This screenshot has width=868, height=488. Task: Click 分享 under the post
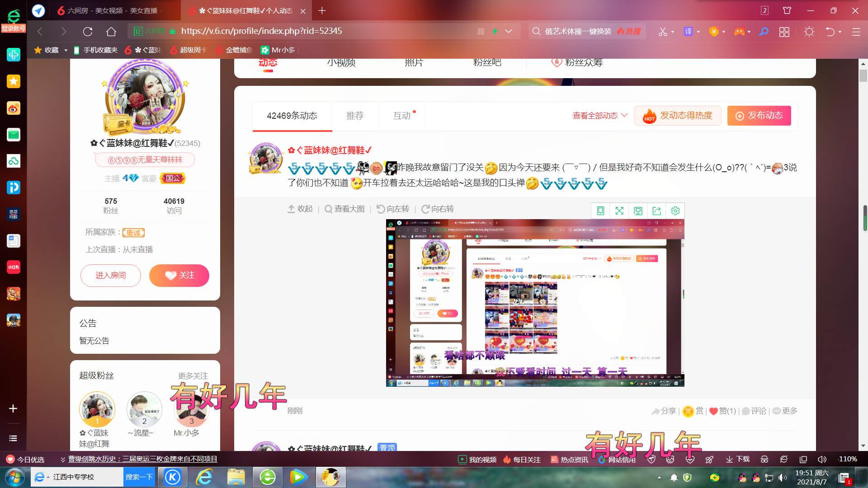(x=664, y=411)
